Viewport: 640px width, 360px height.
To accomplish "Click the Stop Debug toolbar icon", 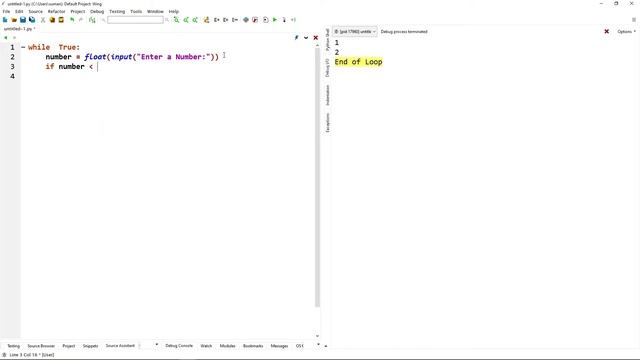I will pyautogui.click(x=255, y=20).
